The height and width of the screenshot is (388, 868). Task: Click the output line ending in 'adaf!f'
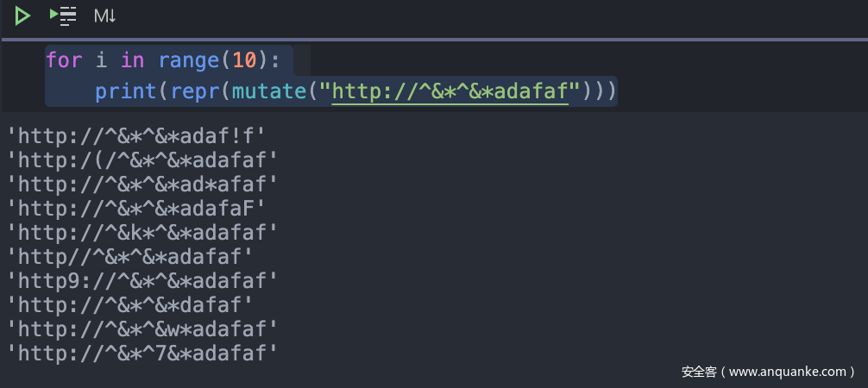tap(136, 135)
